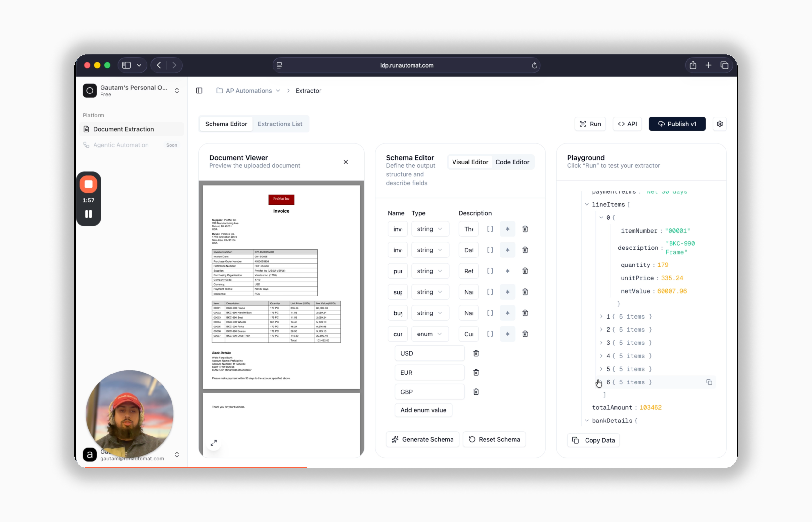Click Publish v1 button
812x522 pixels.
click(677, 124)
